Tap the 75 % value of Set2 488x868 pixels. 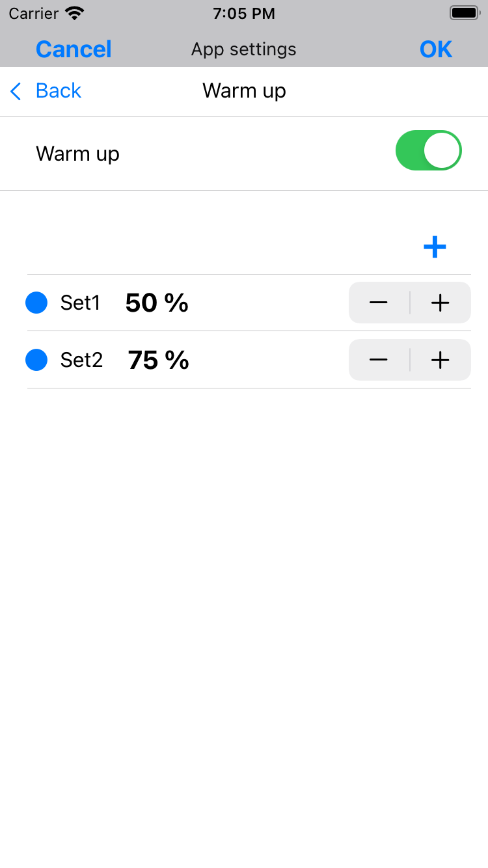(x=158, y=360)
